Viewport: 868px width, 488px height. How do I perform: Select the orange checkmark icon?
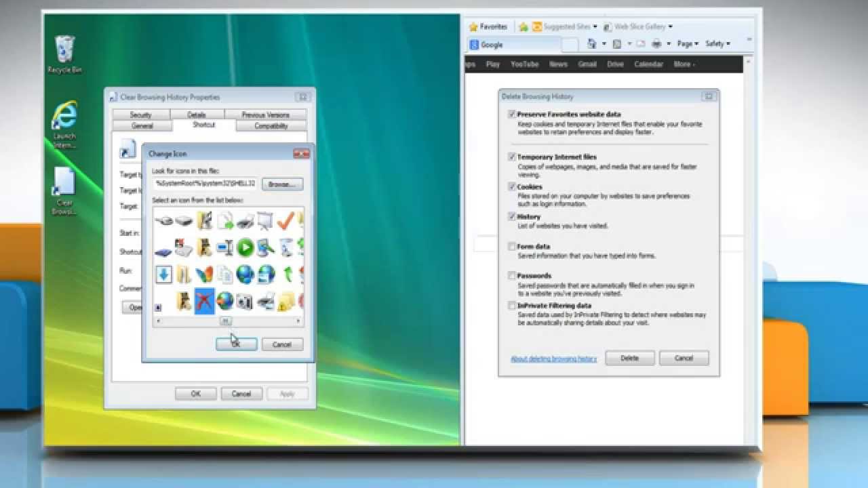(x=285, y=220)
